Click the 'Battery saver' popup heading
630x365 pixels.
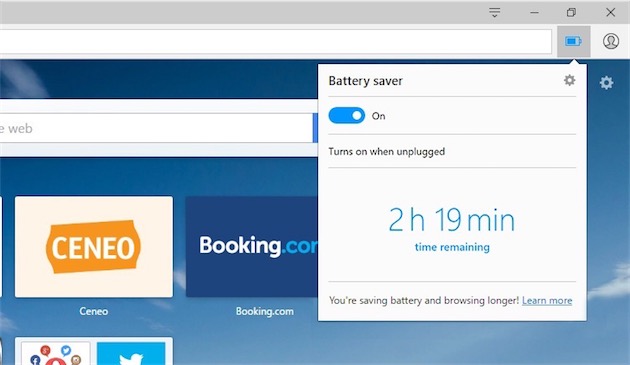pos(365,81)
